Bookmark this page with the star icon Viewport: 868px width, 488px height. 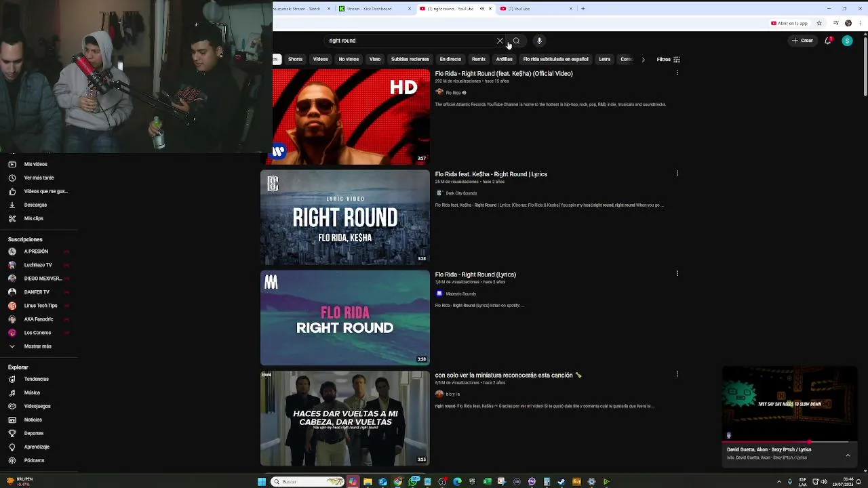coord(819,23)
